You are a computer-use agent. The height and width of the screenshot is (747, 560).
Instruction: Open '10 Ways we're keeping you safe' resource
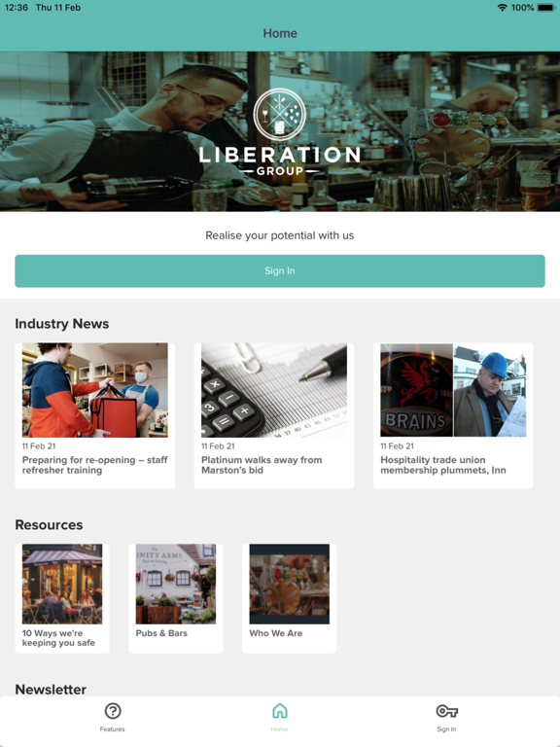point(62,598)
